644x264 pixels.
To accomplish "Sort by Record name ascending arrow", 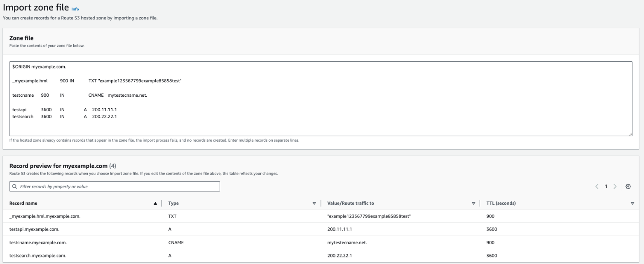I will pyautogui.click(x=155, y=203).
